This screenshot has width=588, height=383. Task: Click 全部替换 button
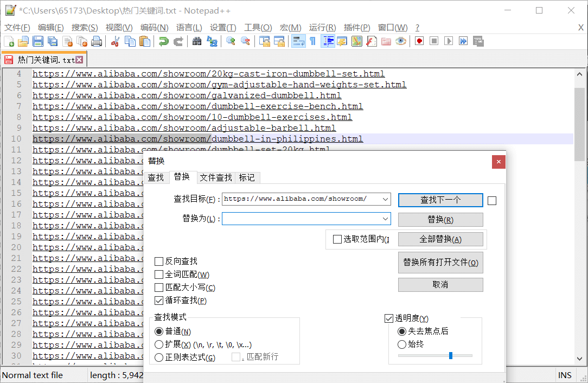440,239
